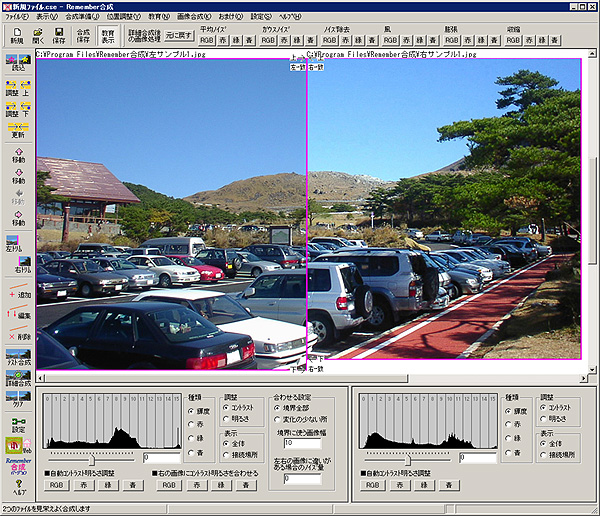
Task: Click the 合成保存 toolbar button
Action: (83, 36)
